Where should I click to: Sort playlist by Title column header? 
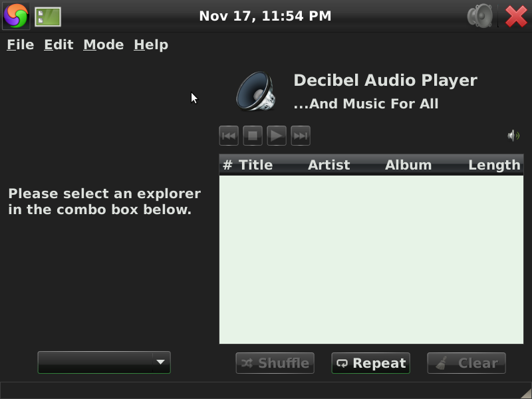255,165
